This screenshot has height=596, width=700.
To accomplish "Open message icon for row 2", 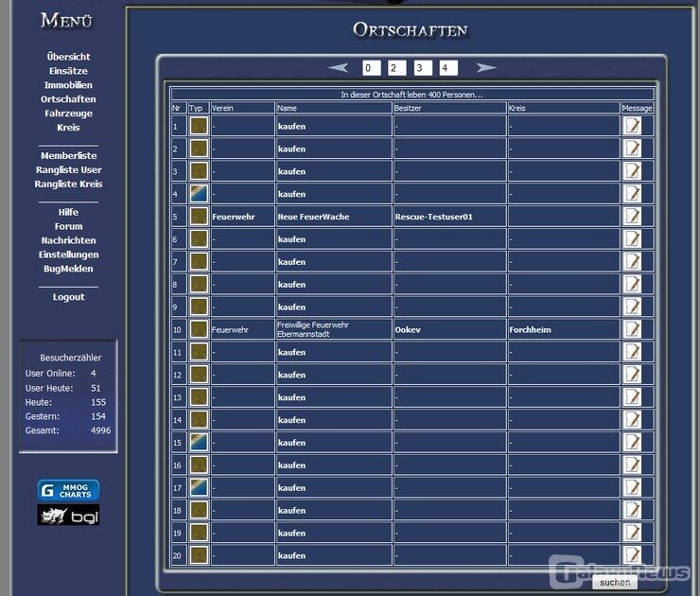I will click(632, 149).
